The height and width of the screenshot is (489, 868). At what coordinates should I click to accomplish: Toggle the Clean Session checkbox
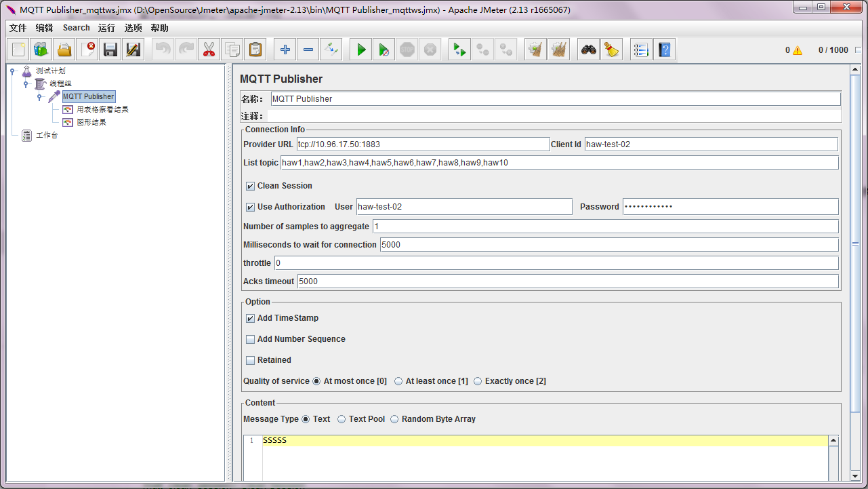[x=251, y=186]
